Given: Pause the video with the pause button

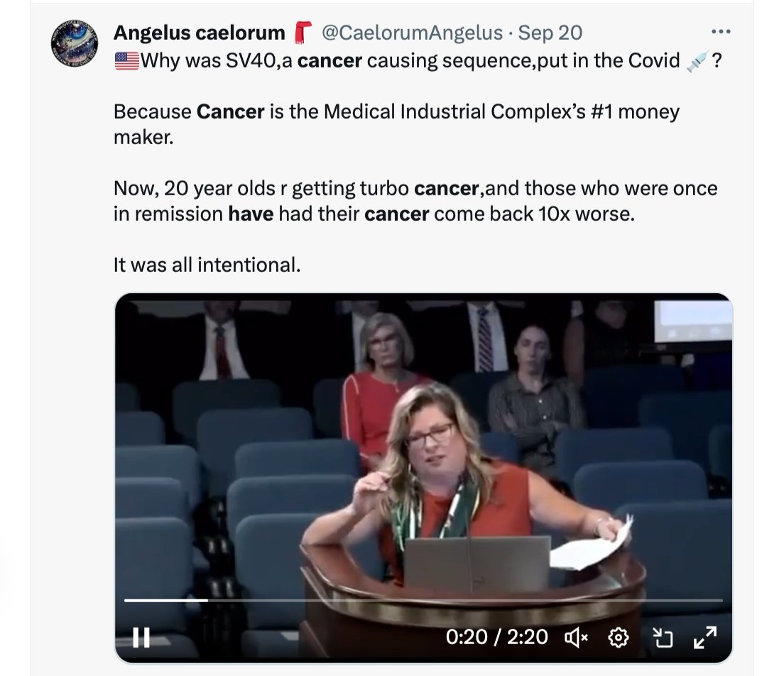Looking at the screenshot, I should tap(141, 638).
